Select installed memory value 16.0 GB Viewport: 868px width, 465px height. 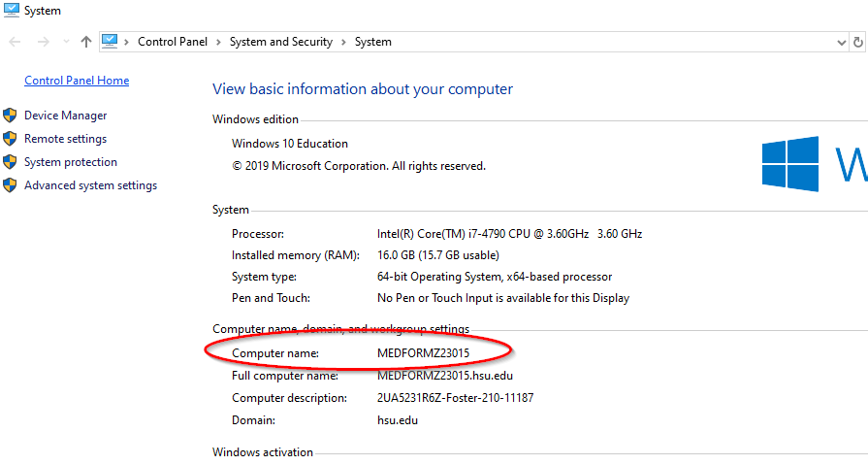pyautogui.click(x=437, y=255)
